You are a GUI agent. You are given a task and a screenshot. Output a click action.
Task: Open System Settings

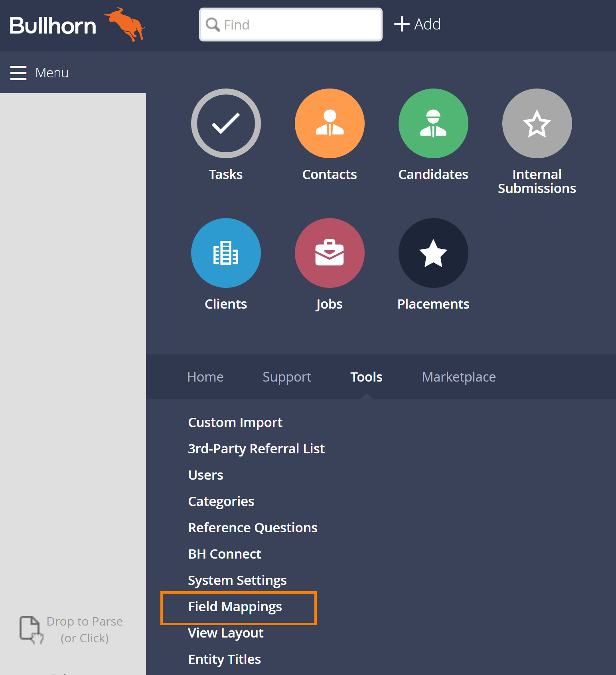[237, 581]
